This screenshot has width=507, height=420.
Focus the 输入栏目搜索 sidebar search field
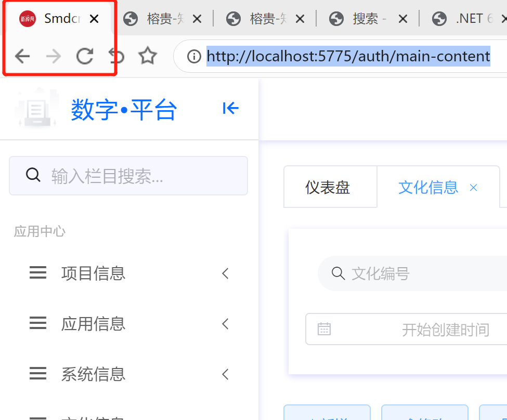pyautogui.click(x=128, y=176)
